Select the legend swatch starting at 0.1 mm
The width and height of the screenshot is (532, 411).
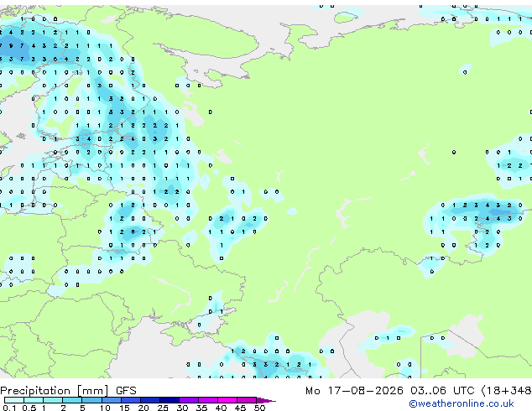(x=14, y=400)
